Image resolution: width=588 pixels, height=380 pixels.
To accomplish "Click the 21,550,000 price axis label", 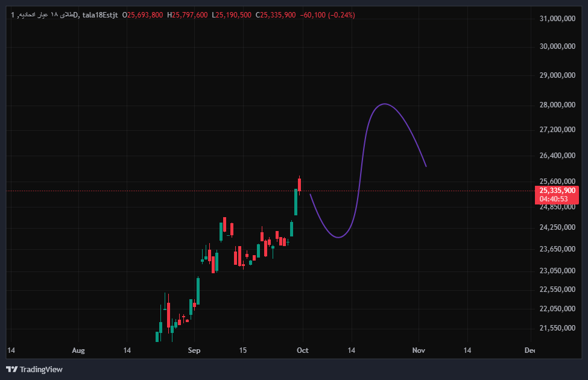I will [x=557, y=328].
